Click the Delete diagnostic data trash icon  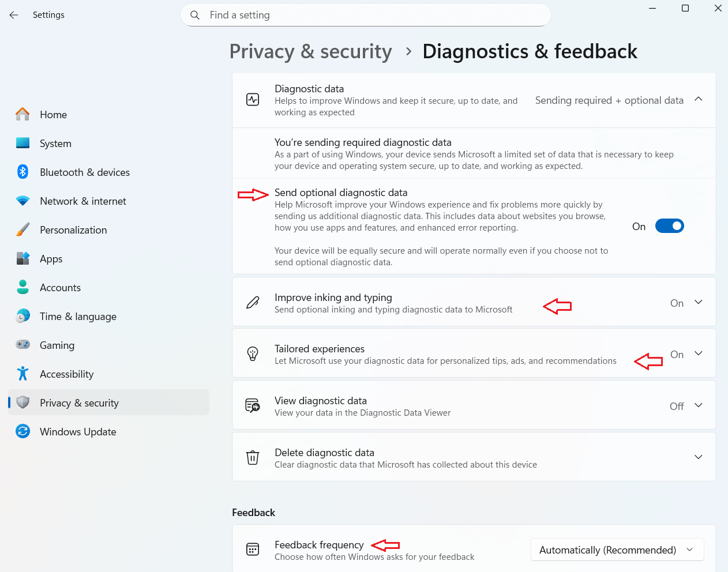click(x=253, y=458)
